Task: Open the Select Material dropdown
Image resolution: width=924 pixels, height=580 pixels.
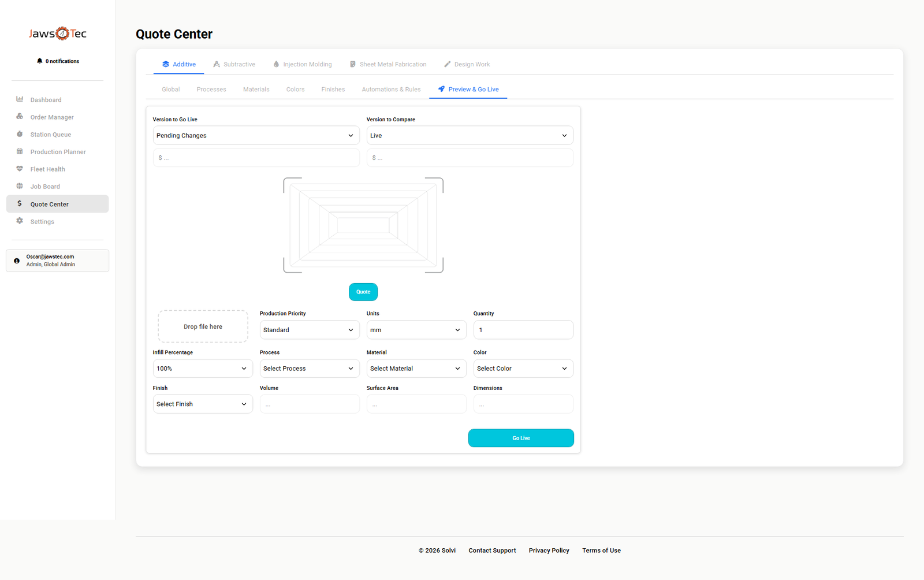Action: point(416,369)
